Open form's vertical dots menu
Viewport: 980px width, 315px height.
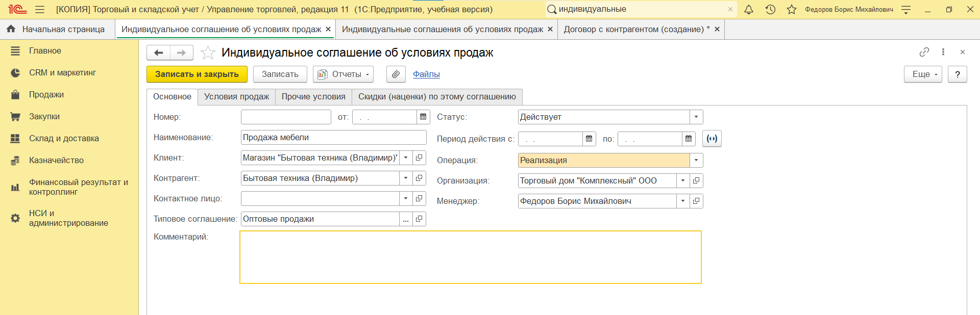(x=943, y=52)
